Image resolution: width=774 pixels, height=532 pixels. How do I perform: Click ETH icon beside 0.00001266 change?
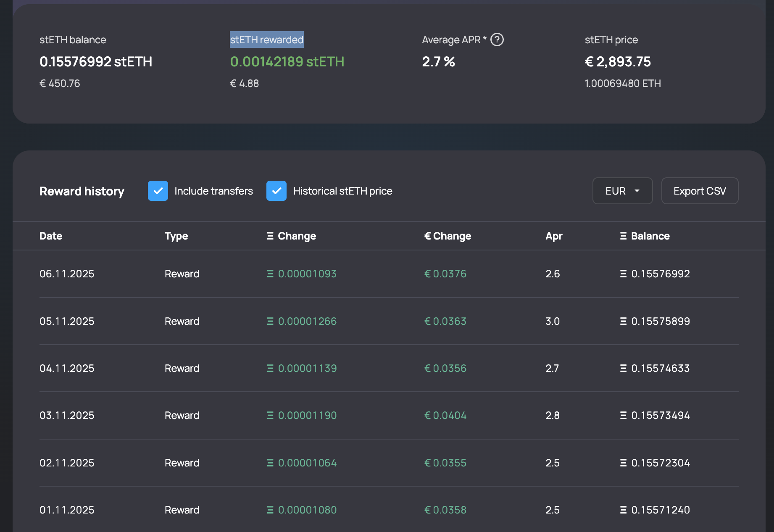pos(270,321)
